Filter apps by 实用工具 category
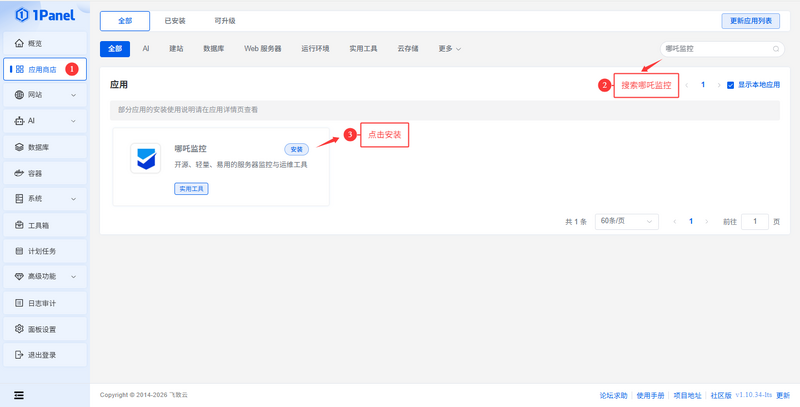The height and width of the screenshot is (407, 800). 363,49
